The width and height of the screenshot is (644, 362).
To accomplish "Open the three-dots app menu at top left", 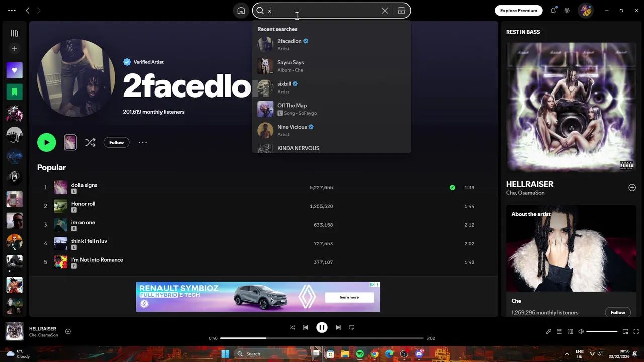I will 12,10.
